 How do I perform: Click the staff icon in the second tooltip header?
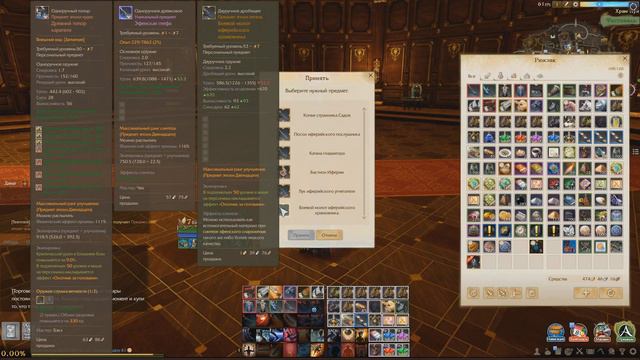point(126,13)
